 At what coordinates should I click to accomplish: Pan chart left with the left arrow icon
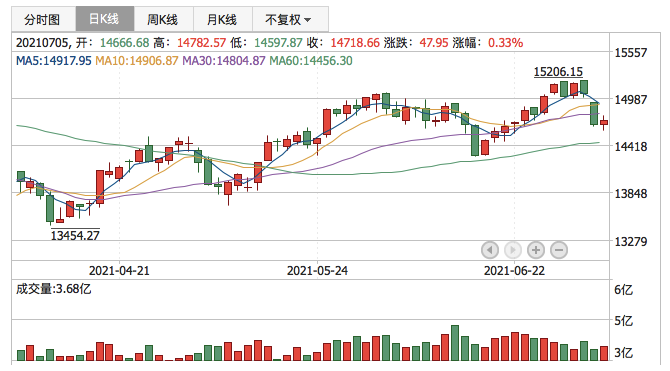pos(490,250)
